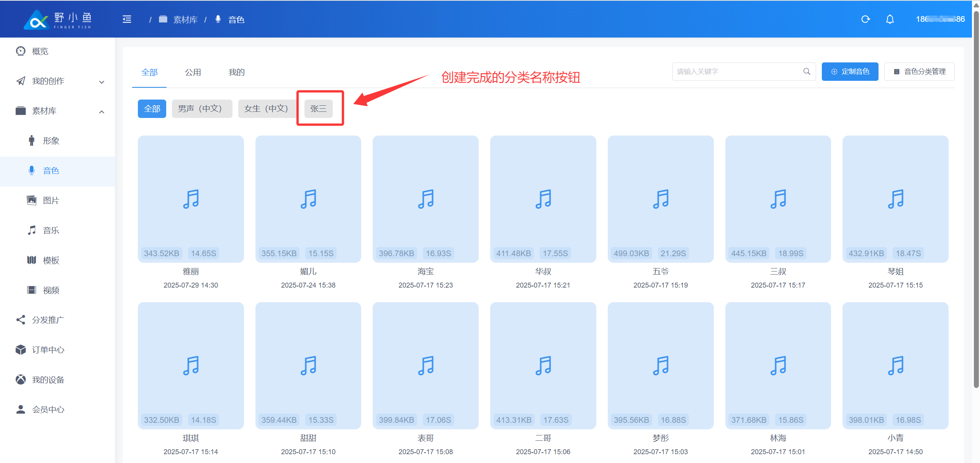This screenshot has width=980, height=463.
Task: Click the refresh icon in header
Action: (x=865, y=19)
